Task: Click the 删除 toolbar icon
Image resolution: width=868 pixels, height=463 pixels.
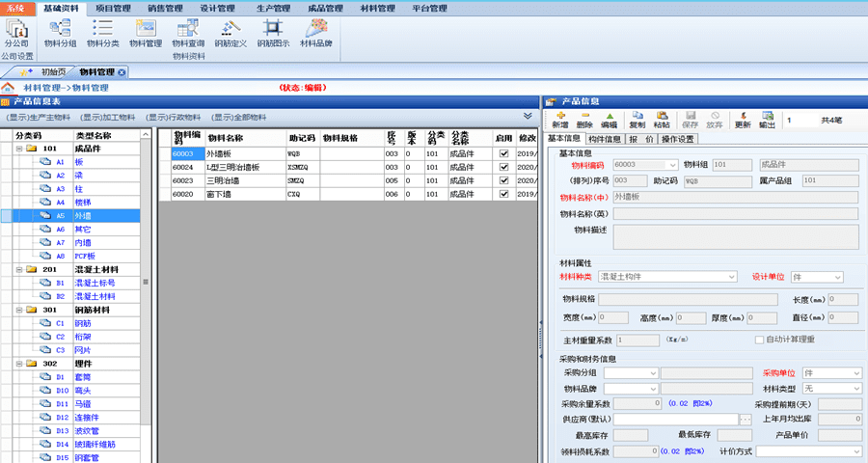Action: [x=584, y=119]
